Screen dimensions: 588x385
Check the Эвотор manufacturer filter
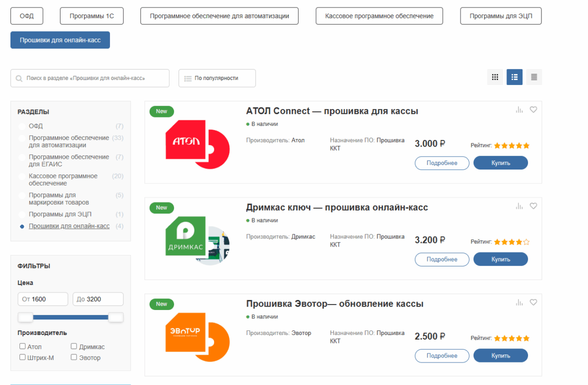coord(74,357)
